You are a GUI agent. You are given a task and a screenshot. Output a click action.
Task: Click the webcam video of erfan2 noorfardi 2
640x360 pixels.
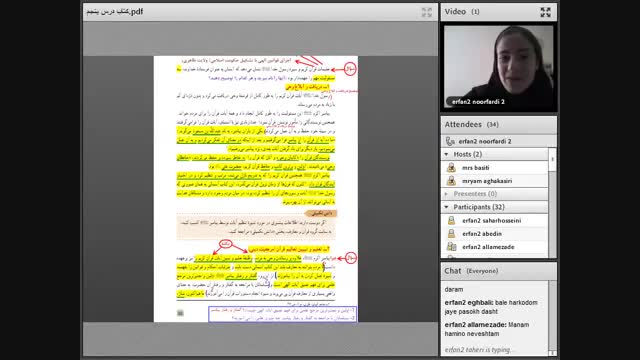[498, 67]
